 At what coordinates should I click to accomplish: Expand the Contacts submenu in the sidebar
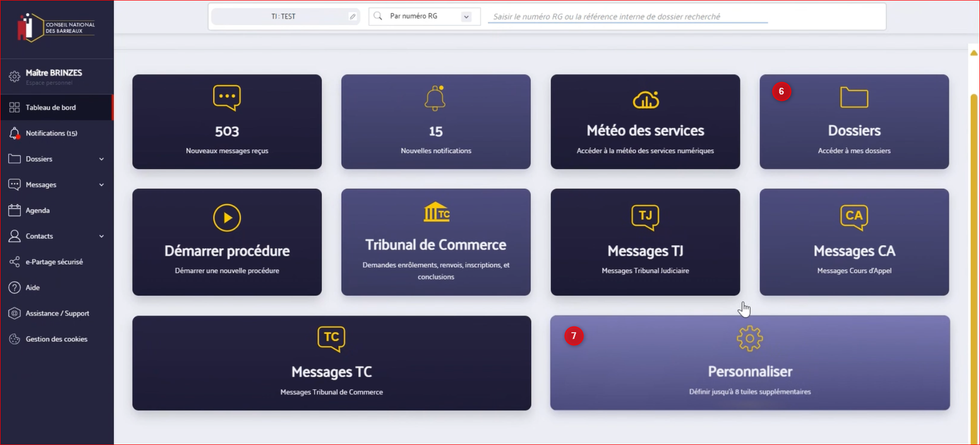point(101,236)
